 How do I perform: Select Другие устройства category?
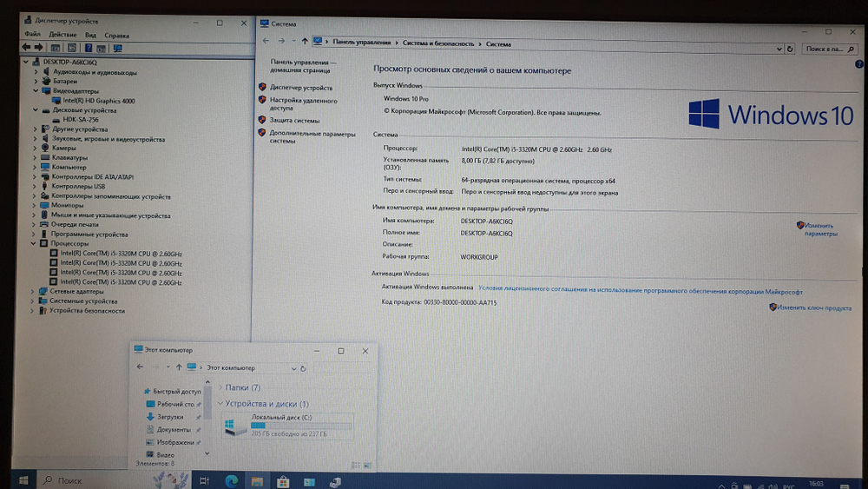tap(80, 129)
